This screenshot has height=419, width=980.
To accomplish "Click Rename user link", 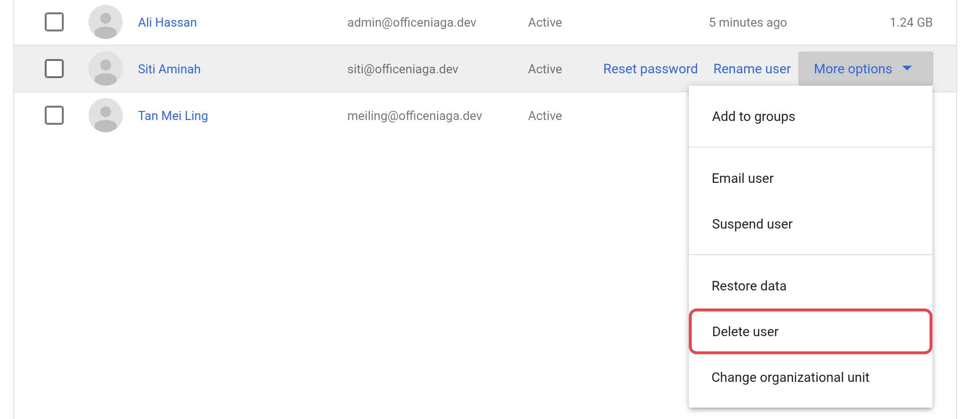I will (x=752, y=69).
